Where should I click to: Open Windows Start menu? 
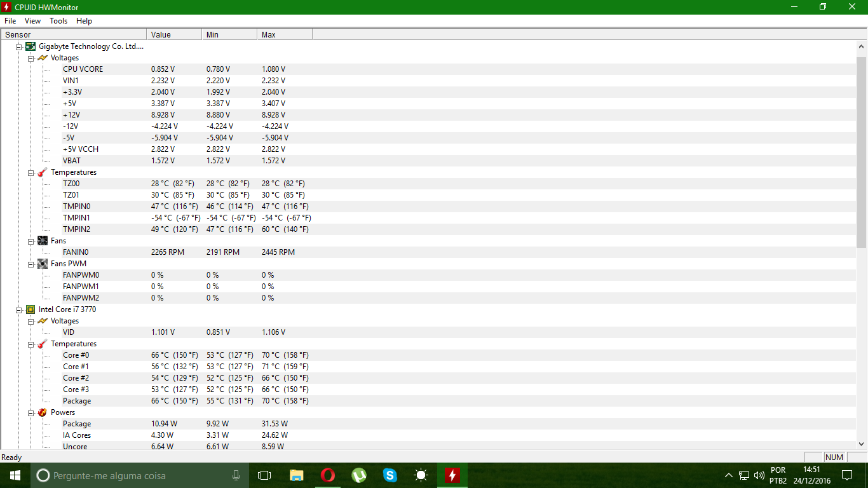pyautogui.click(x=15, y=475)
